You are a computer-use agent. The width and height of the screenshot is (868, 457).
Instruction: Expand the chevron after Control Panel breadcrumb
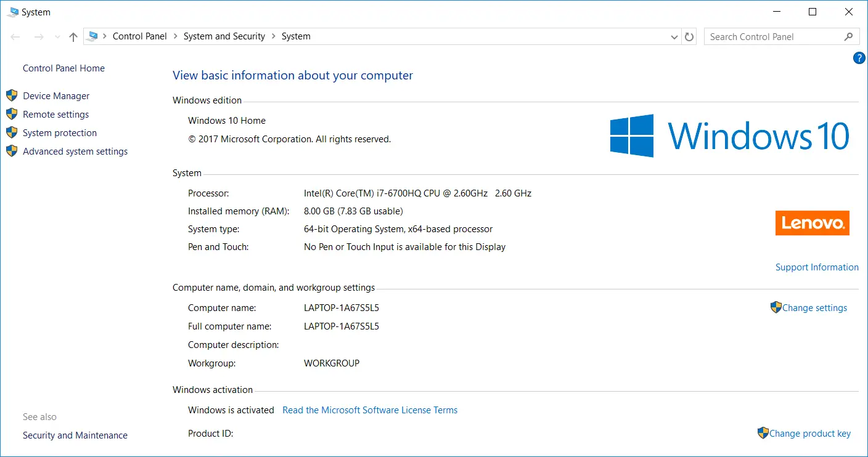pos(175,36)
